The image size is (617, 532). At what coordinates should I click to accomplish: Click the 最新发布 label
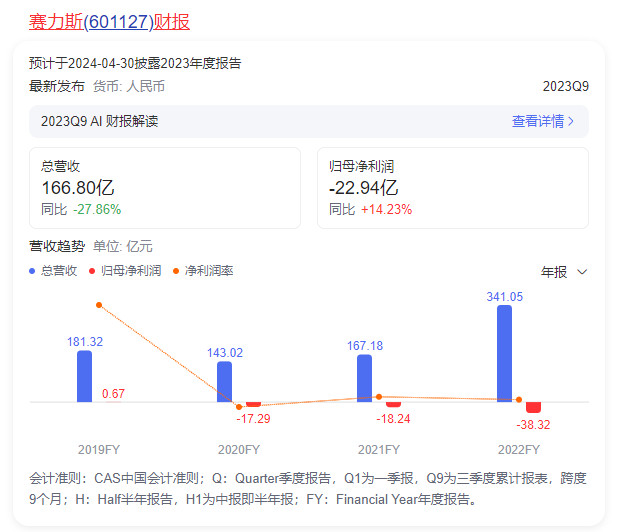[57, 86]
